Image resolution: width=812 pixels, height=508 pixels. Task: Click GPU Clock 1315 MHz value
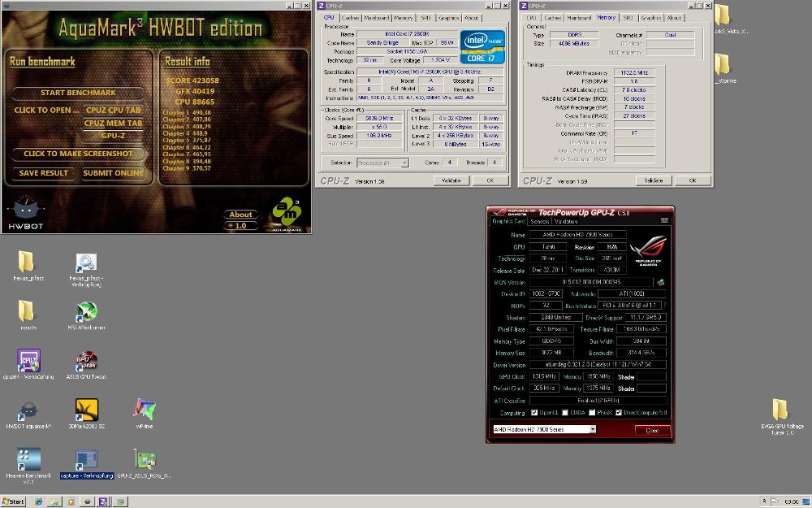(544, 377)
